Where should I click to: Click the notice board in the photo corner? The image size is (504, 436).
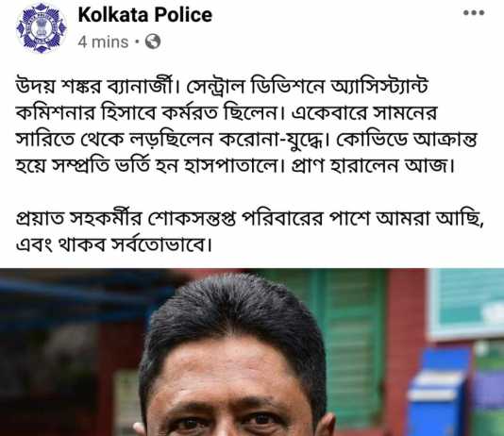click(466, 304)
